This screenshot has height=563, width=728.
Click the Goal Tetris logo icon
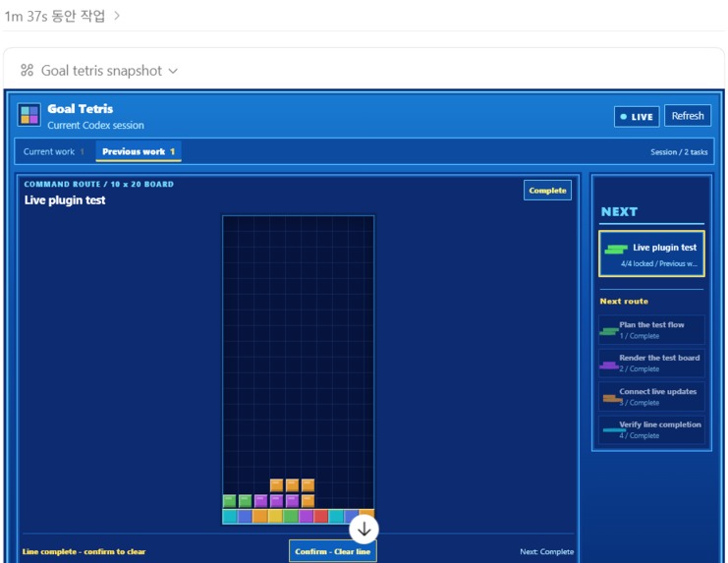[28, 115]
